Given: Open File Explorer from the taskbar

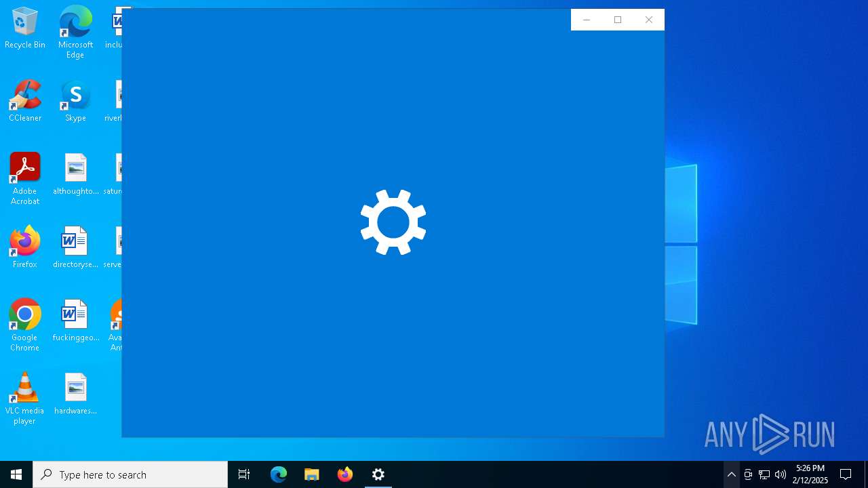Looking at the screenshot, I should [x=312, y=474].
